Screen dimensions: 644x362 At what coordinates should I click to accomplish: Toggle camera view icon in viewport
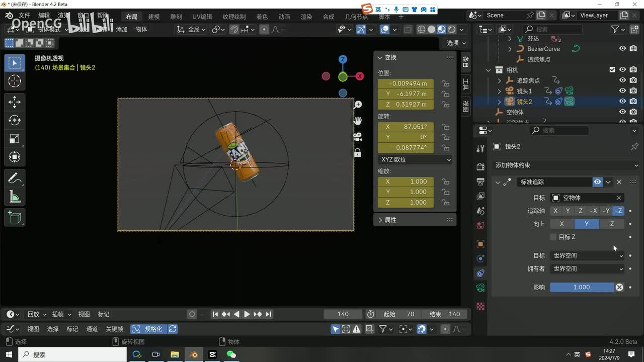(x=357, y=137)
